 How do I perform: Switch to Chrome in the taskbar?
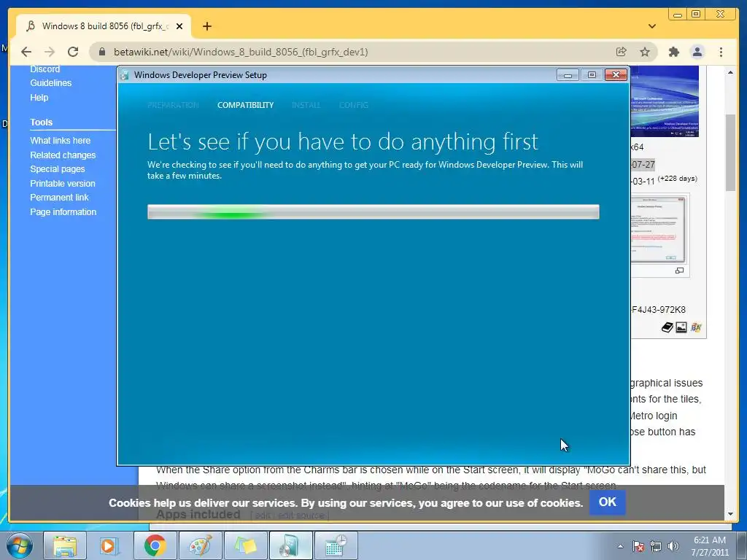pyautogui.click(x=155, y=545)
